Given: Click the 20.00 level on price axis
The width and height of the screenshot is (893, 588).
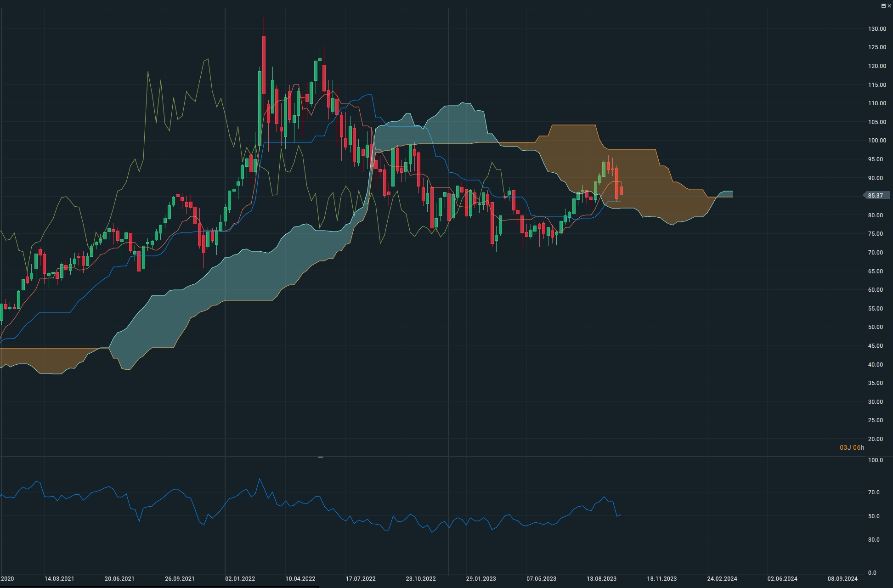Looking at the screenshot, I should (x=876, y=439).
